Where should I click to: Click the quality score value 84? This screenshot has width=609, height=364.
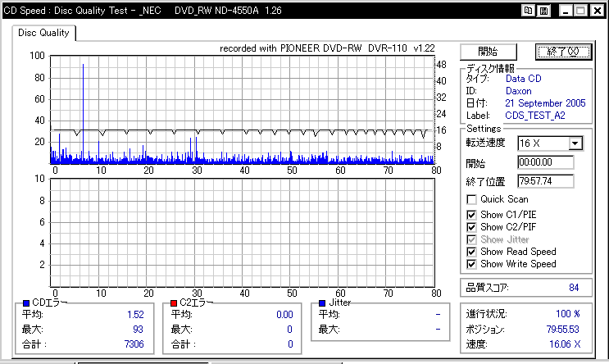click(x=574, y=288)
